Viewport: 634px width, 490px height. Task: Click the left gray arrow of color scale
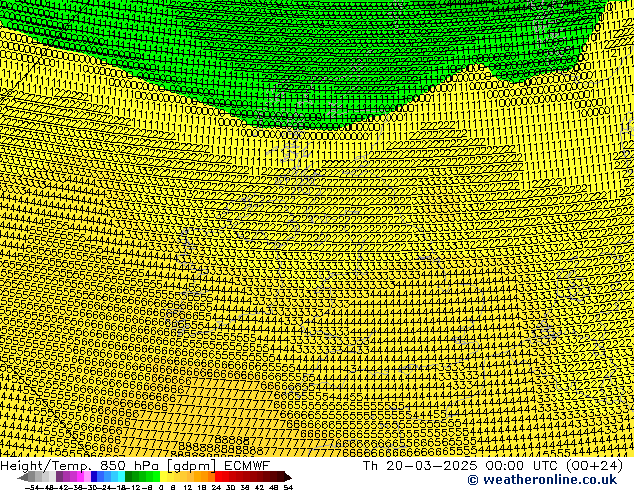[23, 477]
